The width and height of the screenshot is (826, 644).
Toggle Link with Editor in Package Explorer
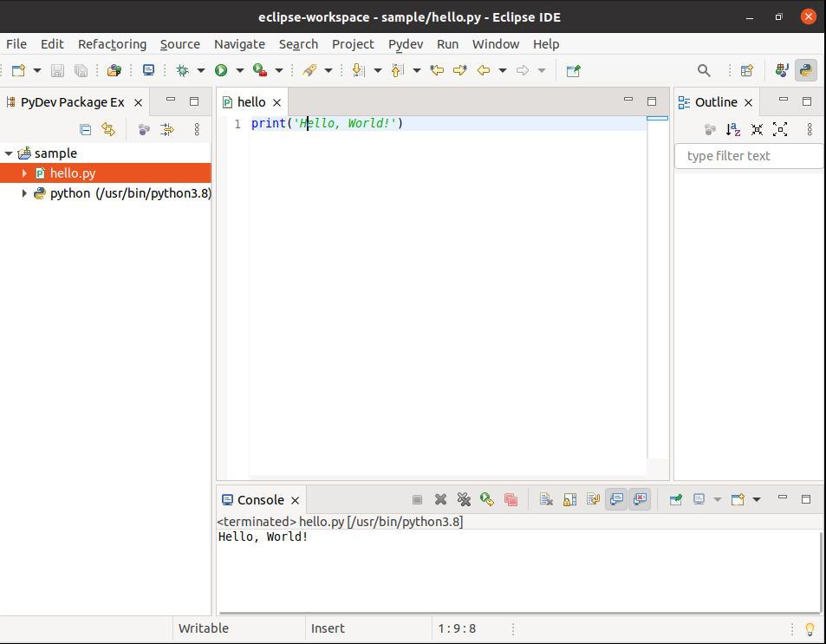(108, 130)
